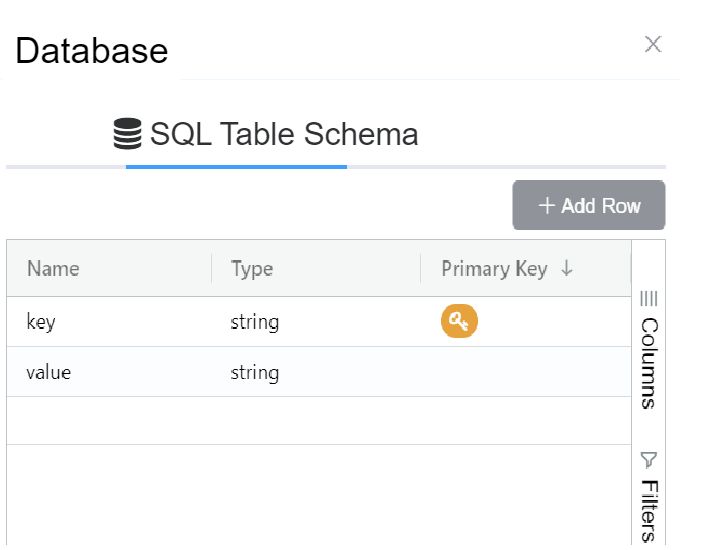Close the Database panel
Screen dimensions: 708x550
[653, 44]
